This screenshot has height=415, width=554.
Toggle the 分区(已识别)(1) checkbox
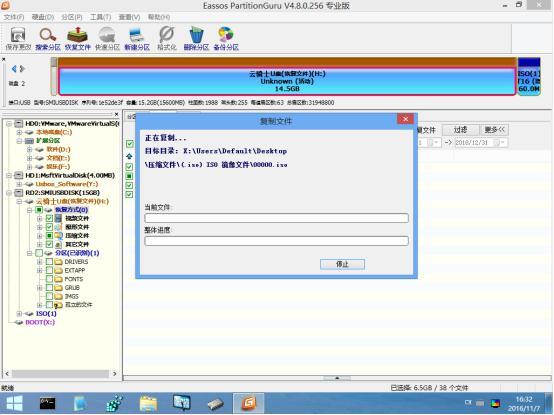pos(39,253)
